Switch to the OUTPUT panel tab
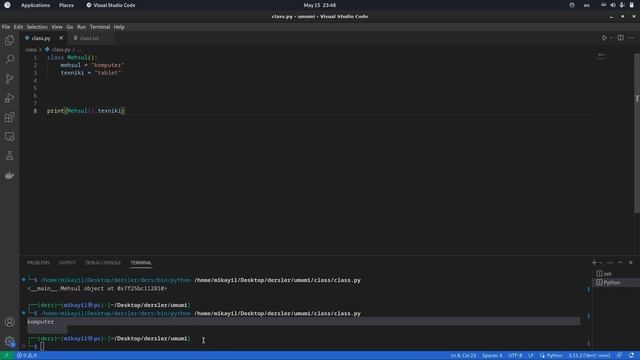This screenshot has width=640, height=360. coord(67,263)
